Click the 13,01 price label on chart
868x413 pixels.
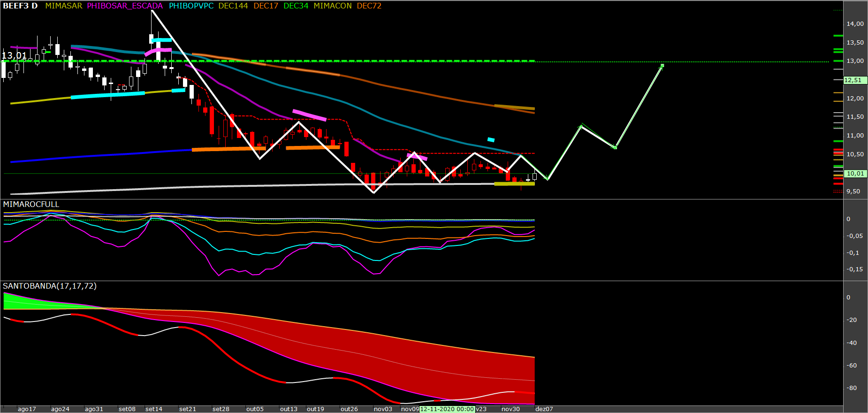click(14, 56)
